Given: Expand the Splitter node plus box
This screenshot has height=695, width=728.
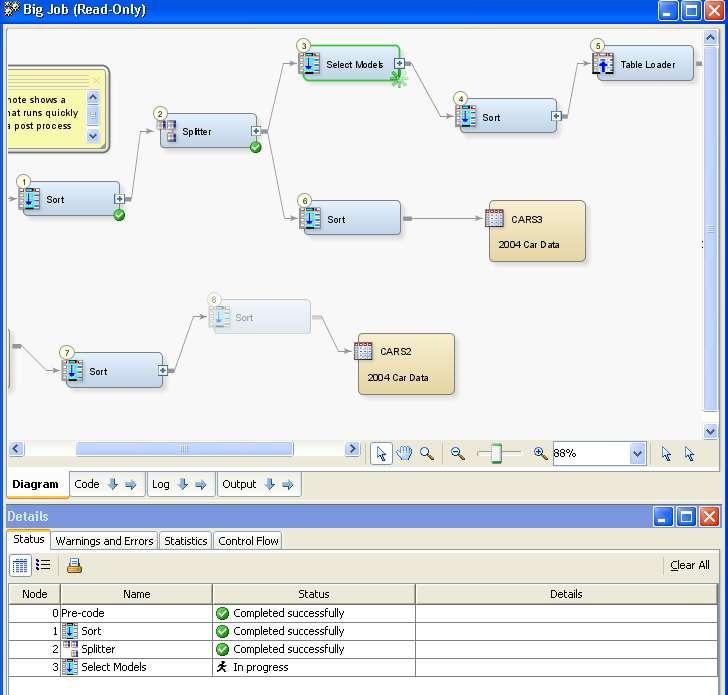Looking at the screenshot, I should tap(256, 131).
